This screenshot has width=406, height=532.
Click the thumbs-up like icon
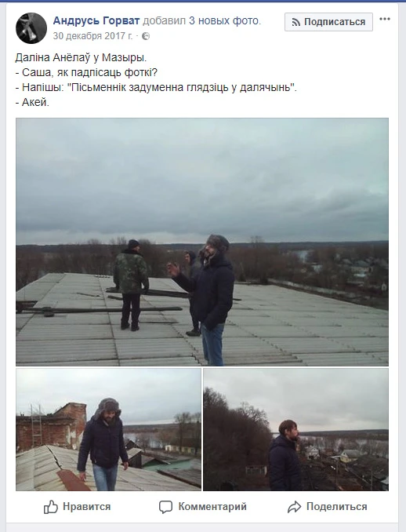(51, 507)
